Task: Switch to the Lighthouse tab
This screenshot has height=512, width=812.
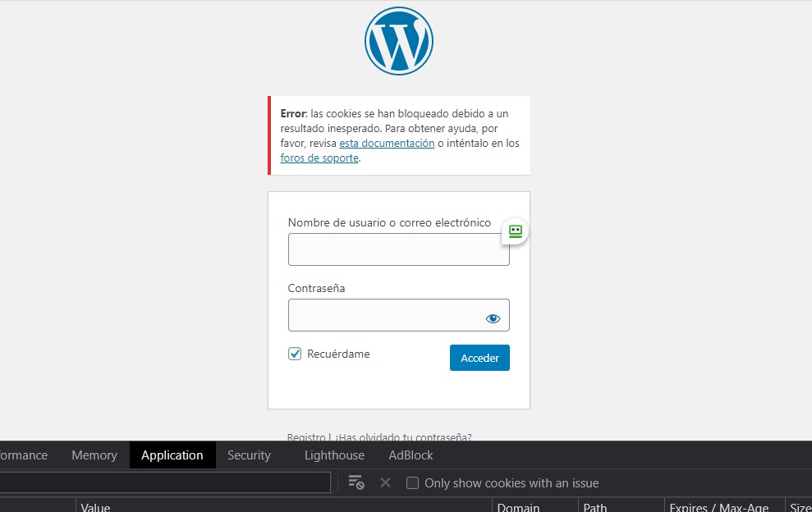Action: [x=334, y=455]
